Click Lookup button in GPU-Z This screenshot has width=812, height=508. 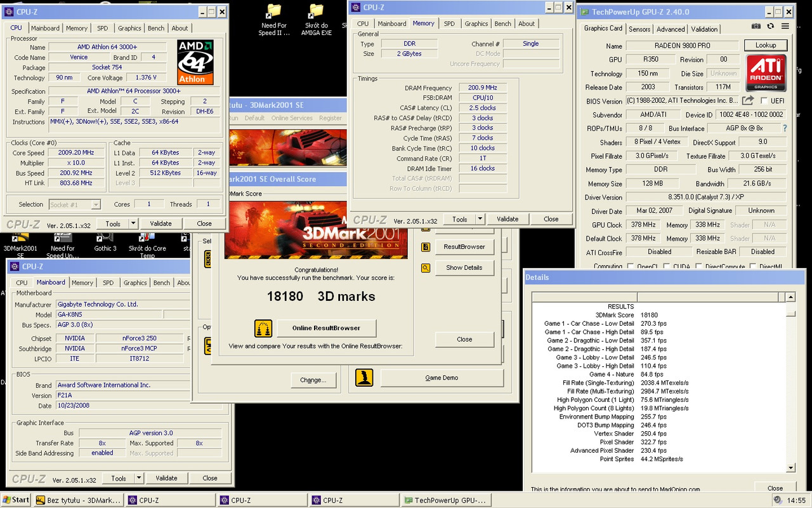click(x=766, y=45)
